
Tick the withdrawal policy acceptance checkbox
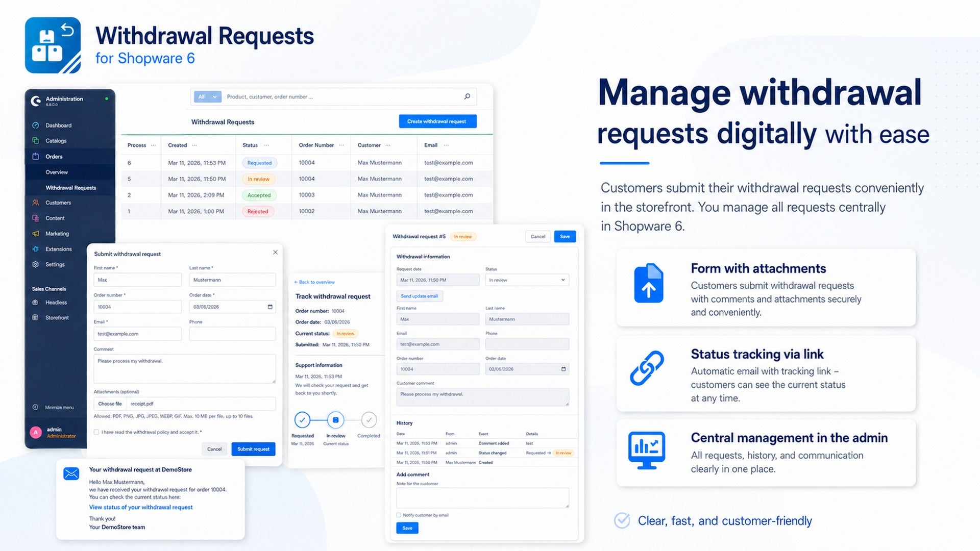coord(96,432)
